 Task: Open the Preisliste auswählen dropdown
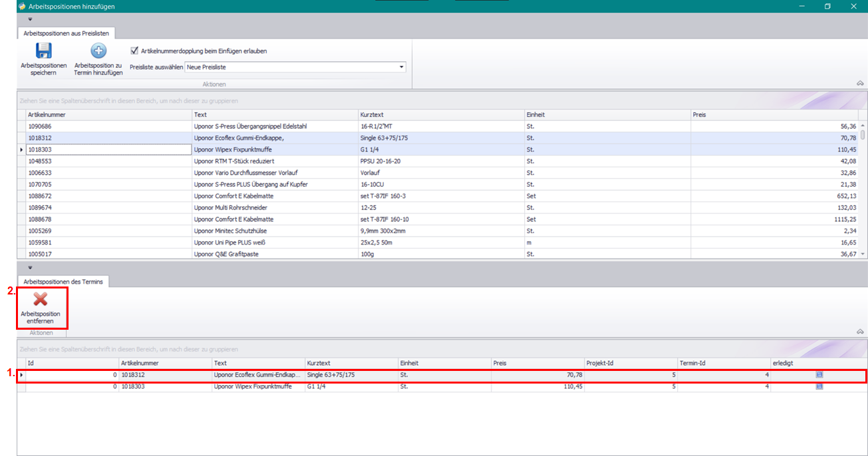(401, 67)
